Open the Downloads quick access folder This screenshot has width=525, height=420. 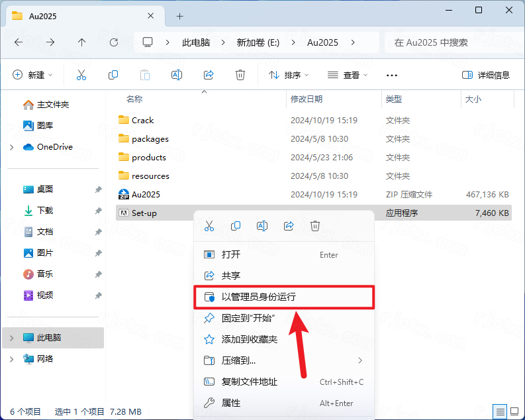(x=45, y=211)
